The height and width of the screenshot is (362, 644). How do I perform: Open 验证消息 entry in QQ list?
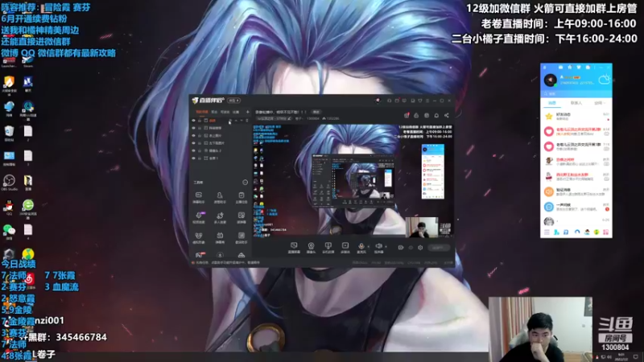coord(576,191)
